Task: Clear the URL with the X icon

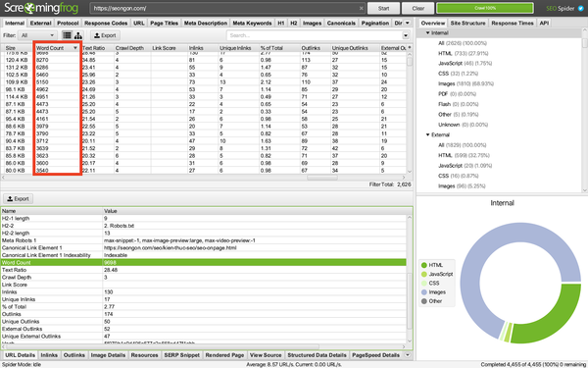Action: coord(361,8)
